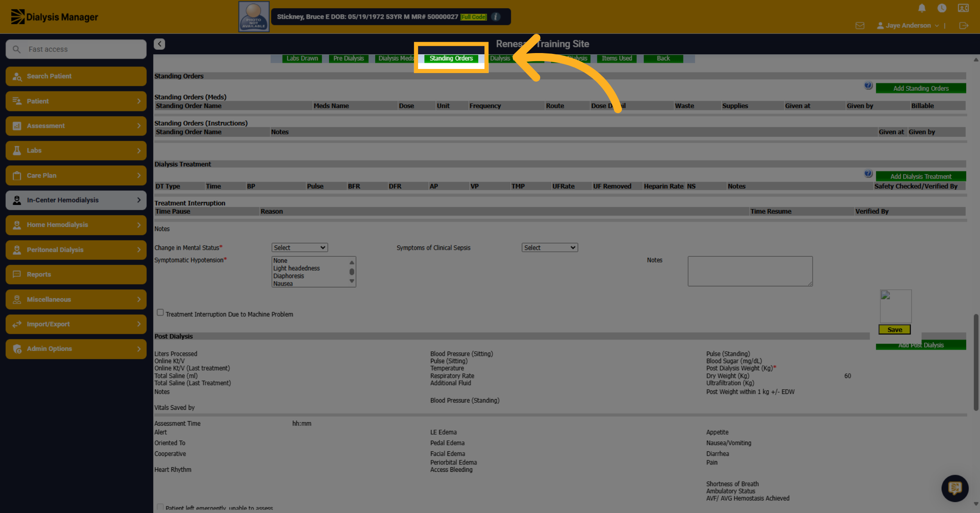Expand the Patient sidebar menu
Screen dimensions: 980x513
76,101
